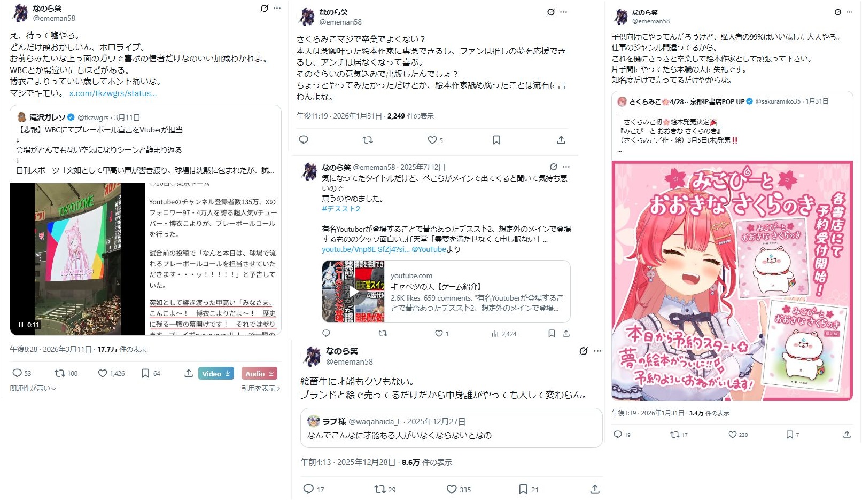This screenshot has height=504, width=862.
Task: Download with the Video button
Action: point(216,373)
